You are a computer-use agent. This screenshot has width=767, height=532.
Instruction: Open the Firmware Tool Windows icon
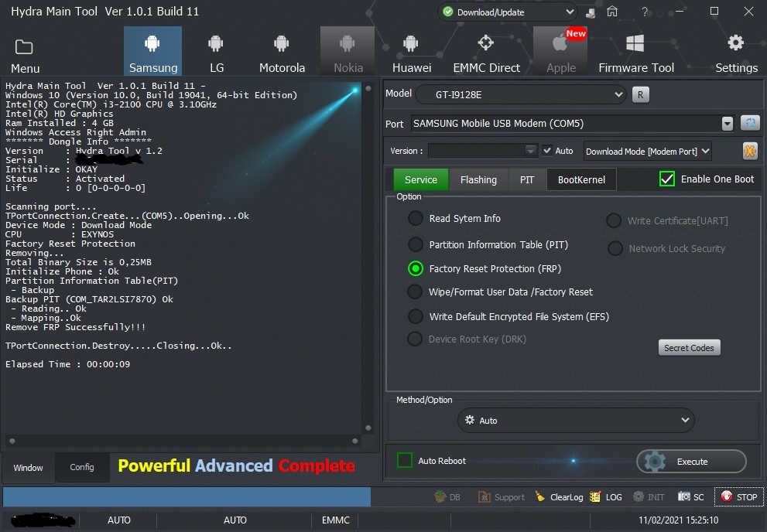635,43
